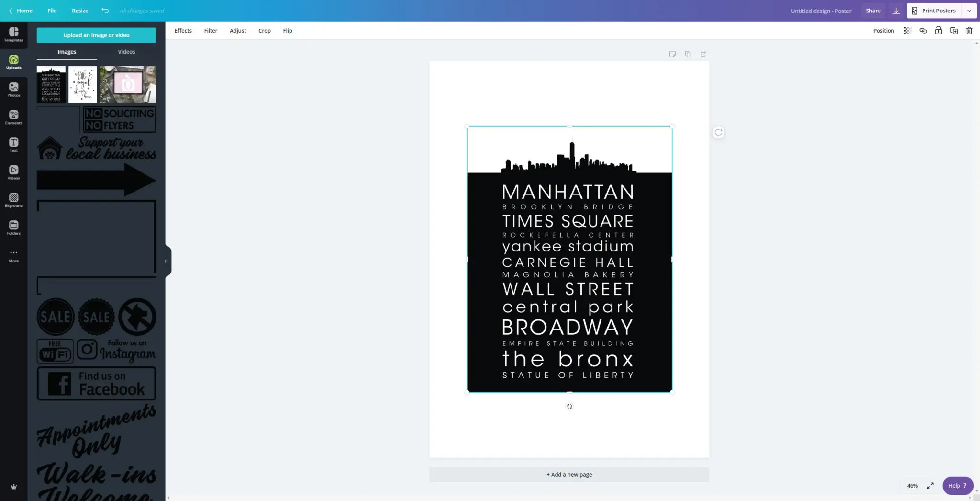980x501 pixels.
Task: Click the comment bubble beside the canvas
Action: [x=718, y=133]
